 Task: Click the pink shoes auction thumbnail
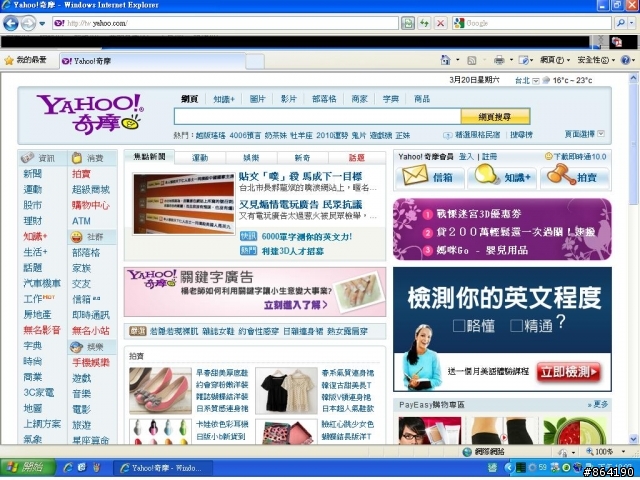click(160, 391)
